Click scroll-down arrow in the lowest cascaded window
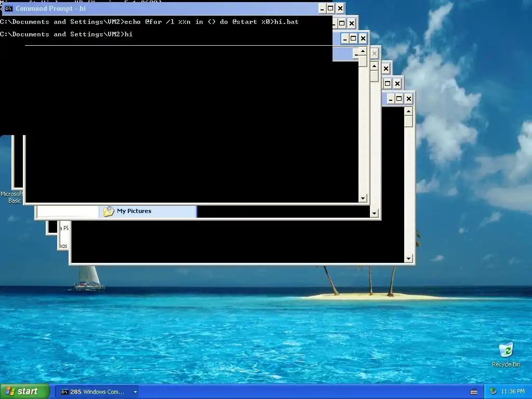Screen dimensions: 532x399 (408, 259)
